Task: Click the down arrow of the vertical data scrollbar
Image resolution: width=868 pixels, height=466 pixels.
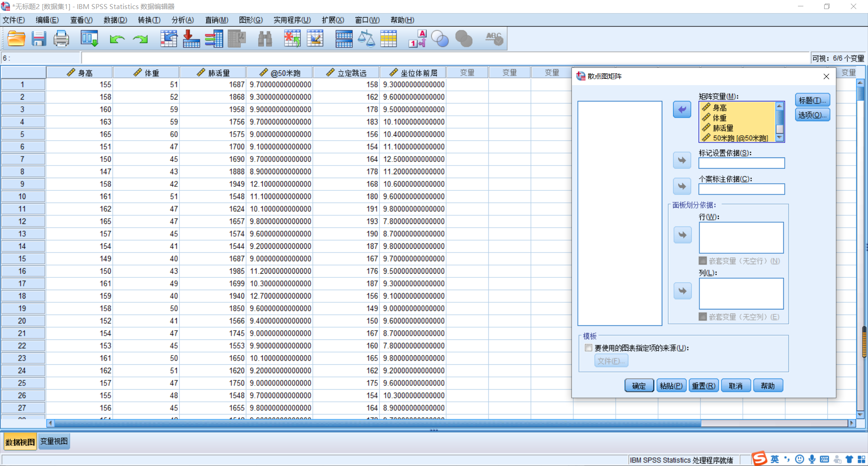Action: [860, 414]
